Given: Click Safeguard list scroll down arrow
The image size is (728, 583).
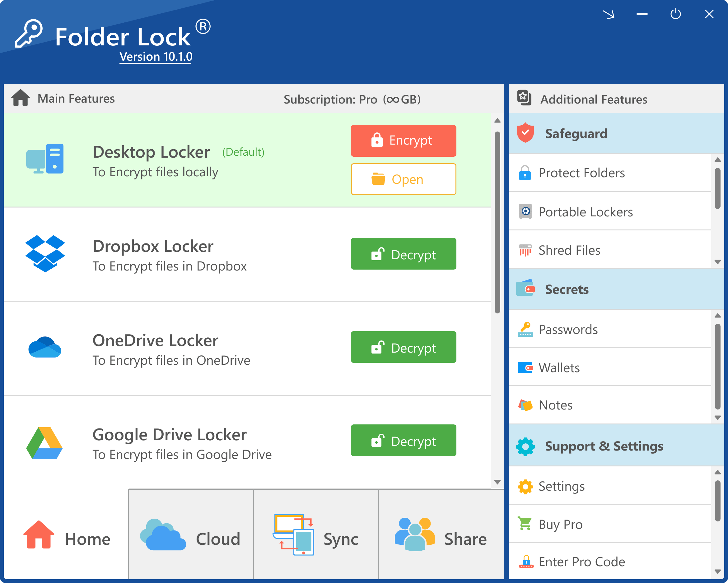Looking at the screenshot, I should 718,262.
